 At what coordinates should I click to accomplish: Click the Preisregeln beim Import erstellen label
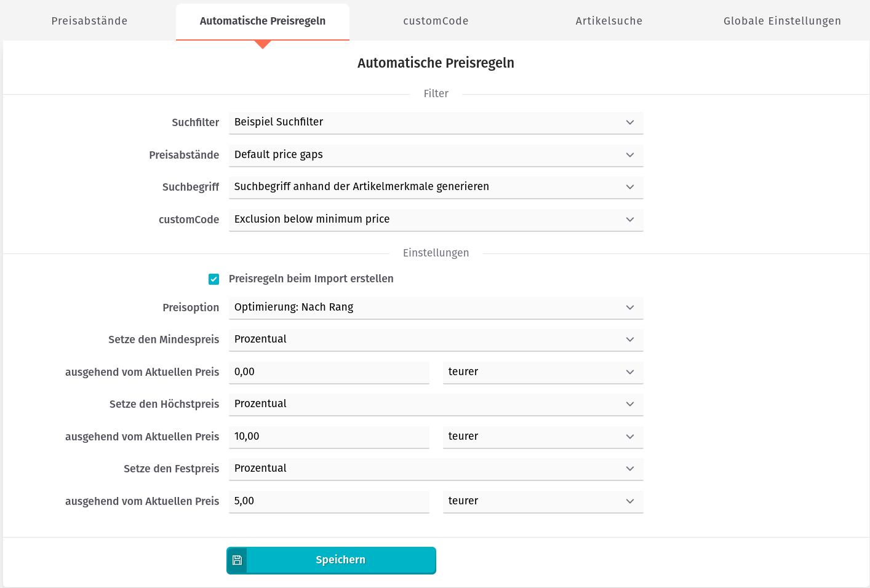(x=311, y=279)
